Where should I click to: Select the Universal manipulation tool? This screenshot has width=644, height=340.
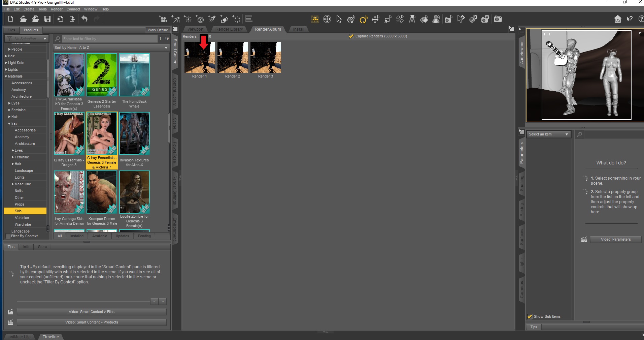point(351,19)
